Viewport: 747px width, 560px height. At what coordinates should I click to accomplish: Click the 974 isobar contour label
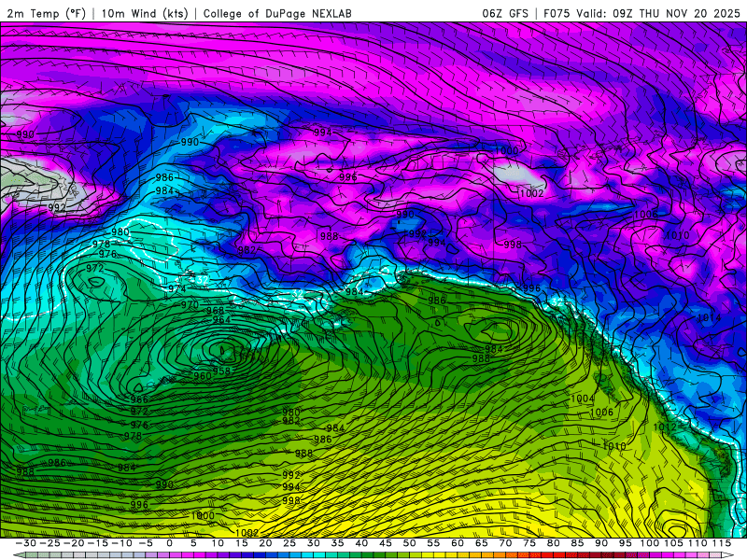pos(177,288)
